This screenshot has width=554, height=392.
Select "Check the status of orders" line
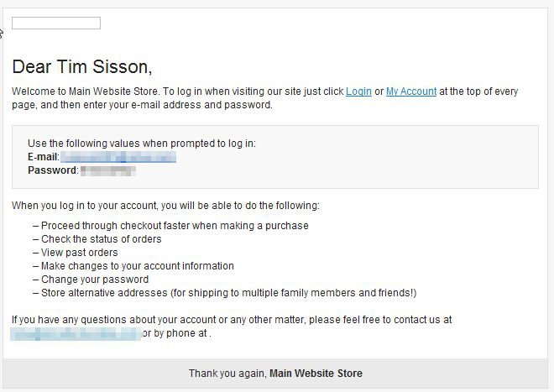pos(101,239)
